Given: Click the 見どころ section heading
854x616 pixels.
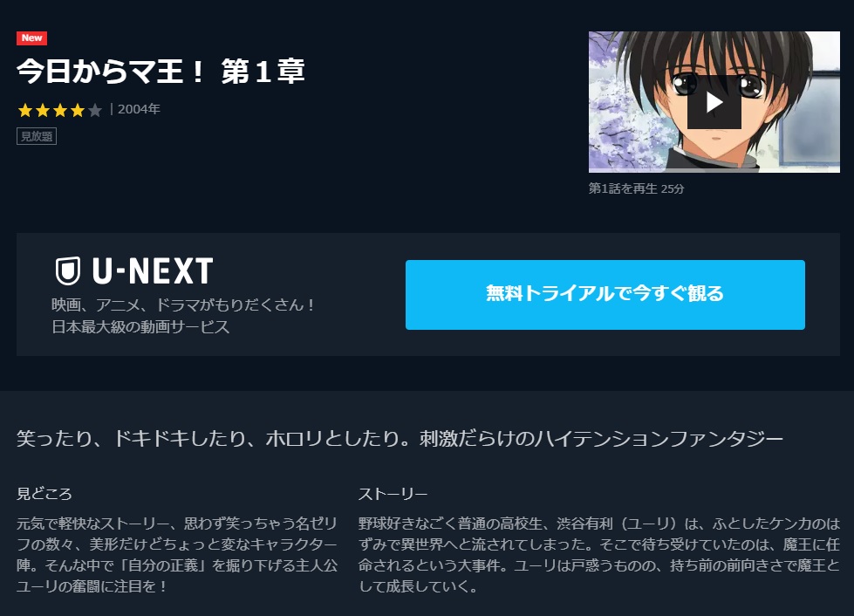Looking at the screenshot, I should [44, 494].
